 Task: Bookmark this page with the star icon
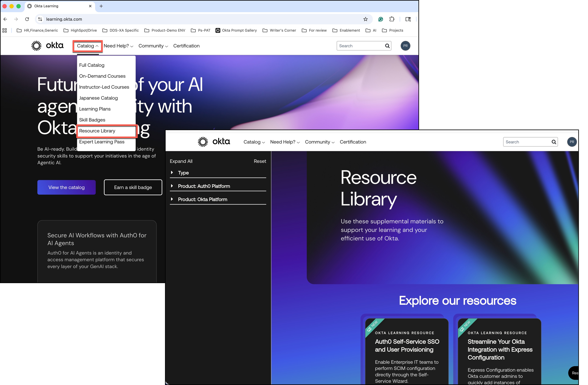point(365,19)
